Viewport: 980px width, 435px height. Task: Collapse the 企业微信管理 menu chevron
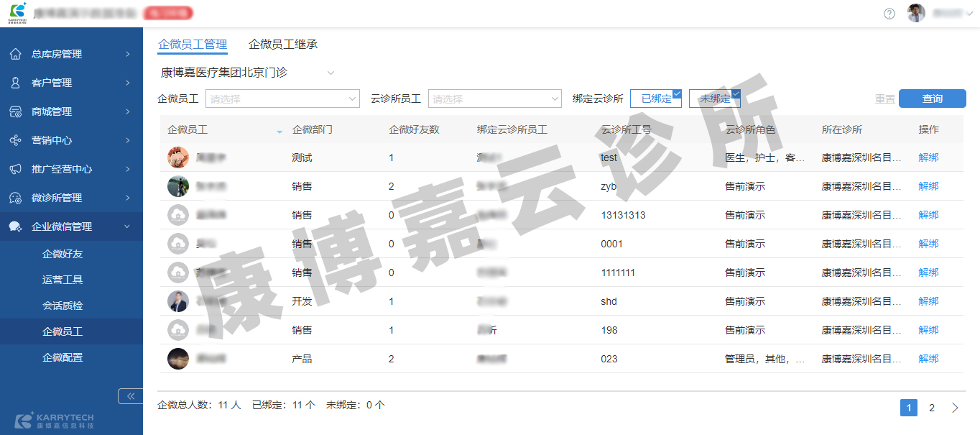click(x=127, y=226)
